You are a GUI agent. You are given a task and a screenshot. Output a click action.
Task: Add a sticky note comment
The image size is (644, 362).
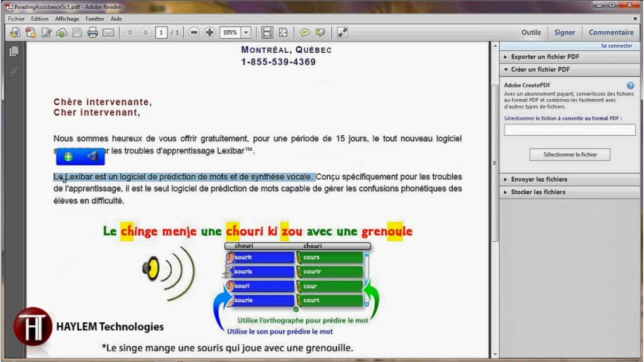305,33
